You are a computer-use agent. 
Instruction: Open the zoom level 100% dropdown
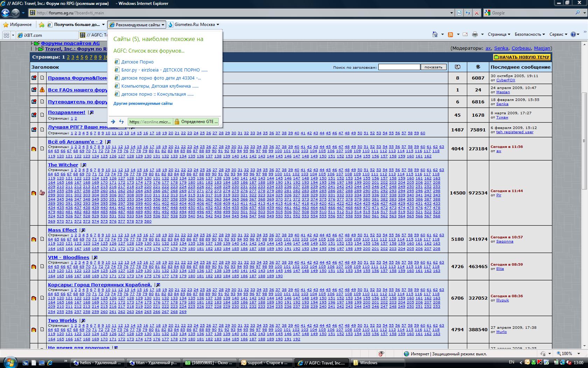pyautogui.click(x=579, y=354)
